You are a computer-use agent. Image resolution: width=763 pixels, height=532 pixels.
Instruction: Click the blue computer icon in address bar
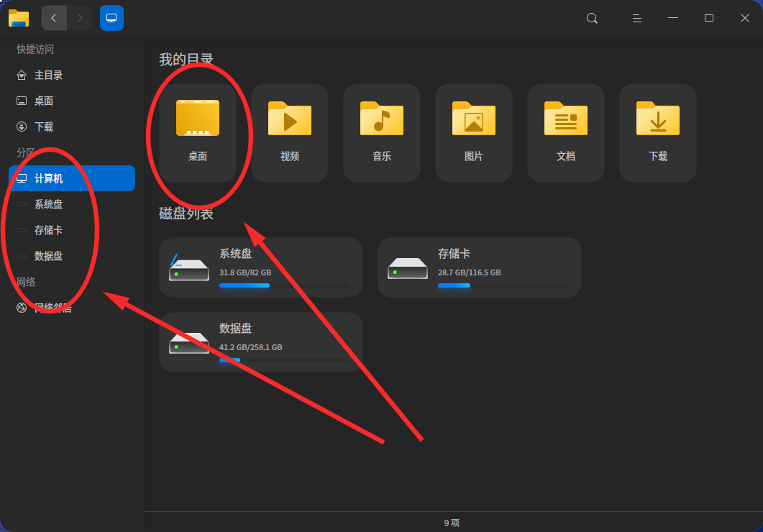coord(111,18)
